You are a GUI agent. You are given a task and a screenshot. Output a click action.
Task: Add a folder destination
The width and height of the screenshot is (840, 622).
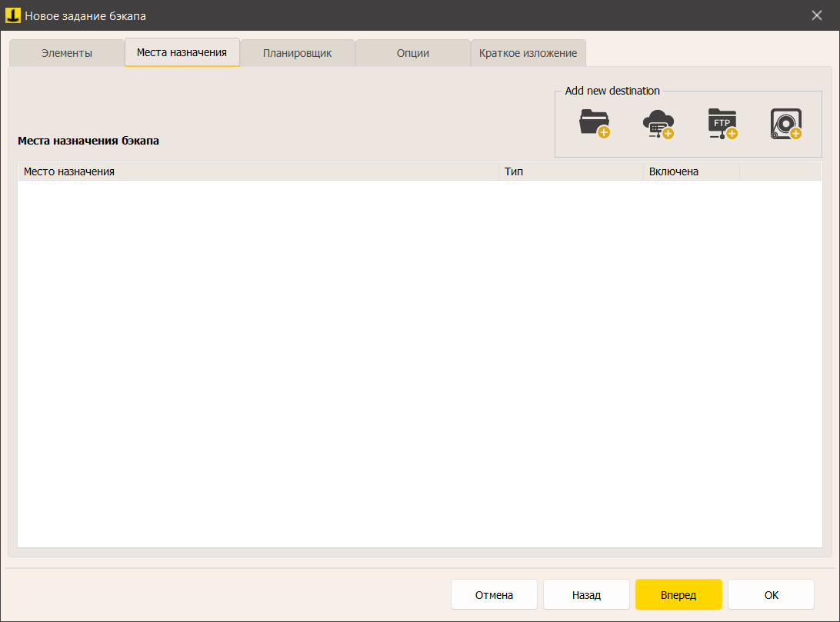tap(594, 124)
